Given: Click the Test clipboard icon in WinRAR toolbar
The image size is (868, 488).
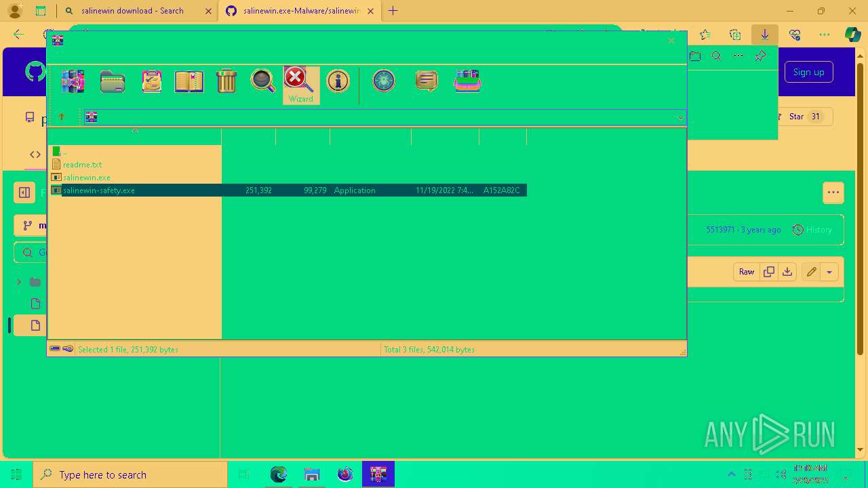Looking at the screenshot, I should point(151,81).
